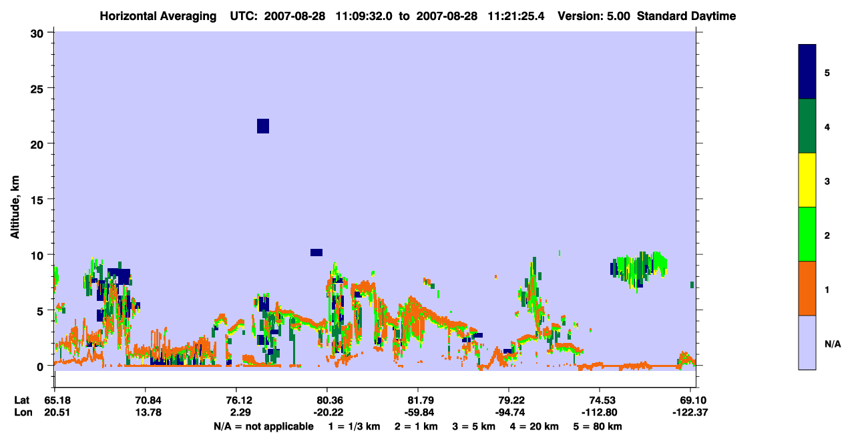868x445 pixels.
Task: Click longitude value -112.80
Action: click(x=600, y=412)
